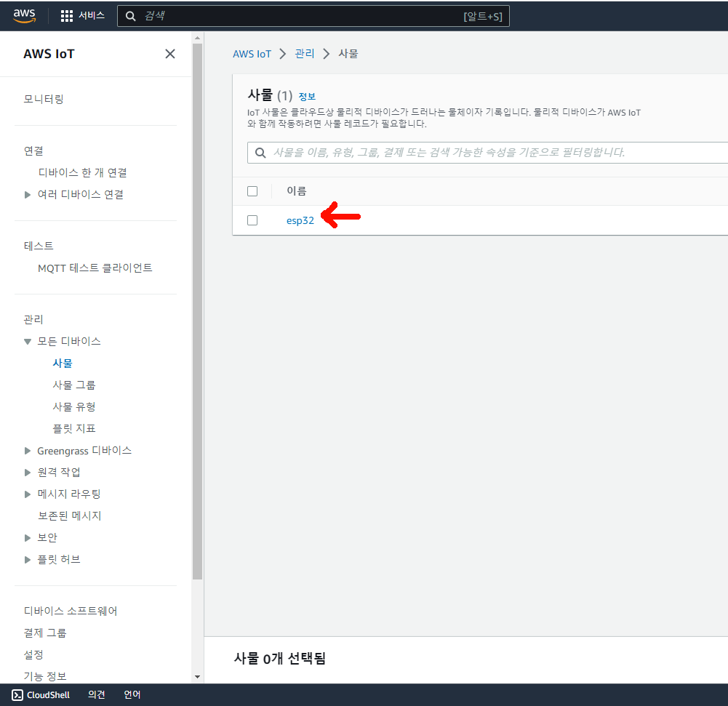Open 디바이스 한 개 연결
The width and height of the screenshot is (728, 706).
click(x=83, y=172)
